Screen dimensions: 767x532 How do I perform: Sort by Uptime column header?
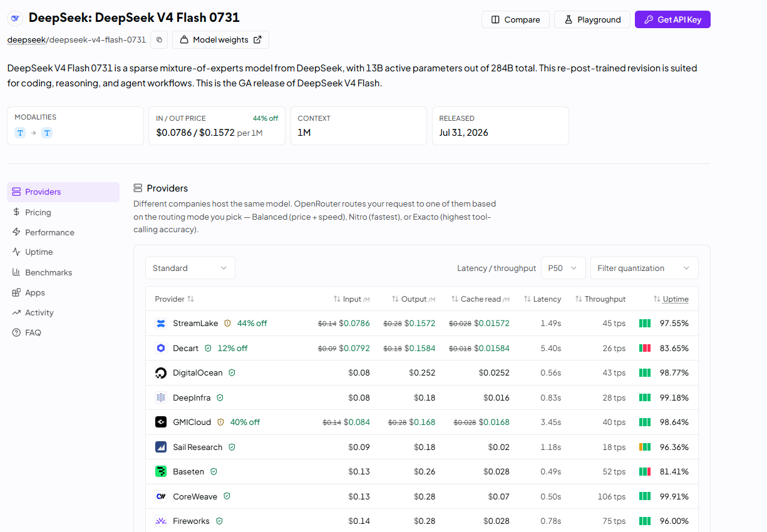(x=671, y=299)
